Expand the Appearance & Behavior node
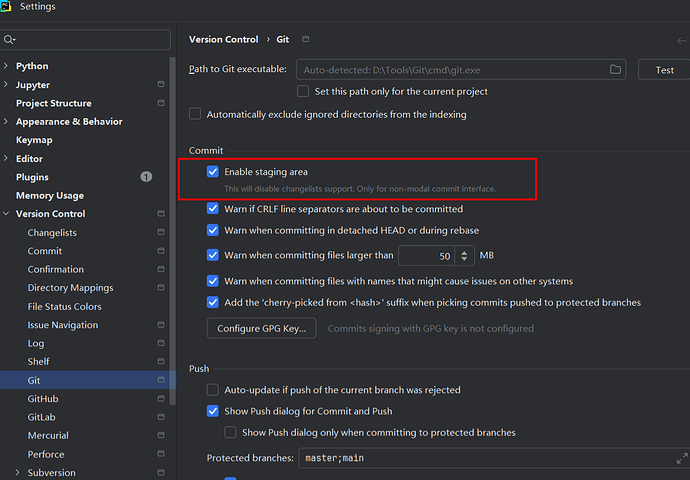 6,121
